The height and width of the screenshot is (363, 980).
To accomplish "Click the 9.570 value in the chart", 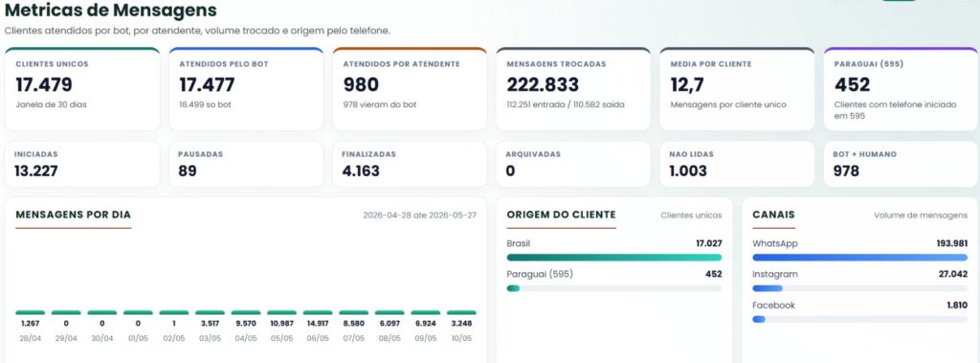I will (x=246, y=324).
